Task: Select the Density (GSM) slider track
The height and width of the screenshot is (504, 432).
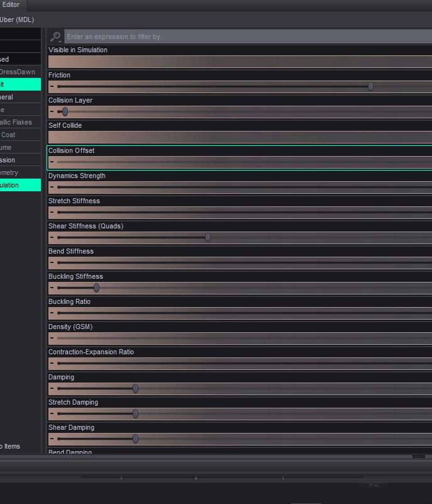Action: [245, 338]
